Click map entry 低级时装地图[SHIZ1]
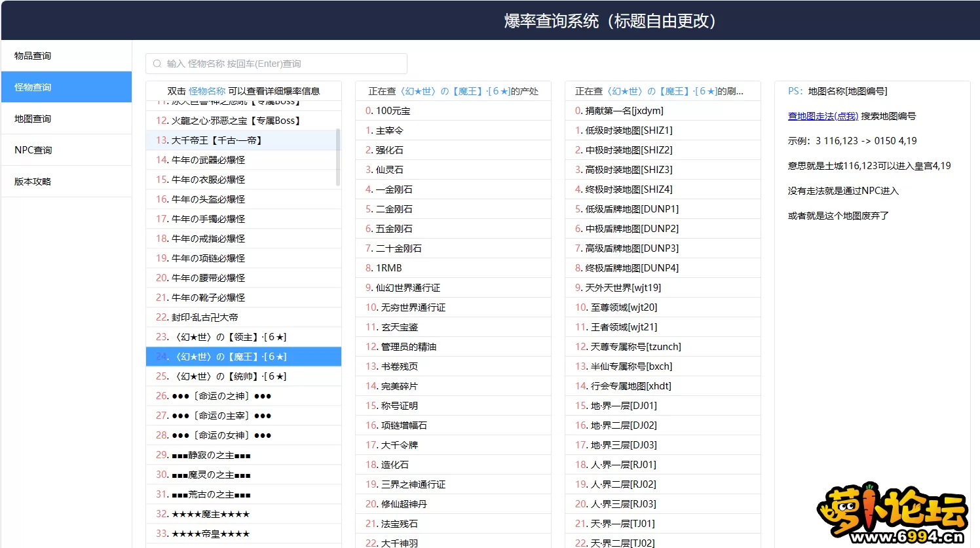This screenshot has width=980, height=548. [x=663, y=130]
